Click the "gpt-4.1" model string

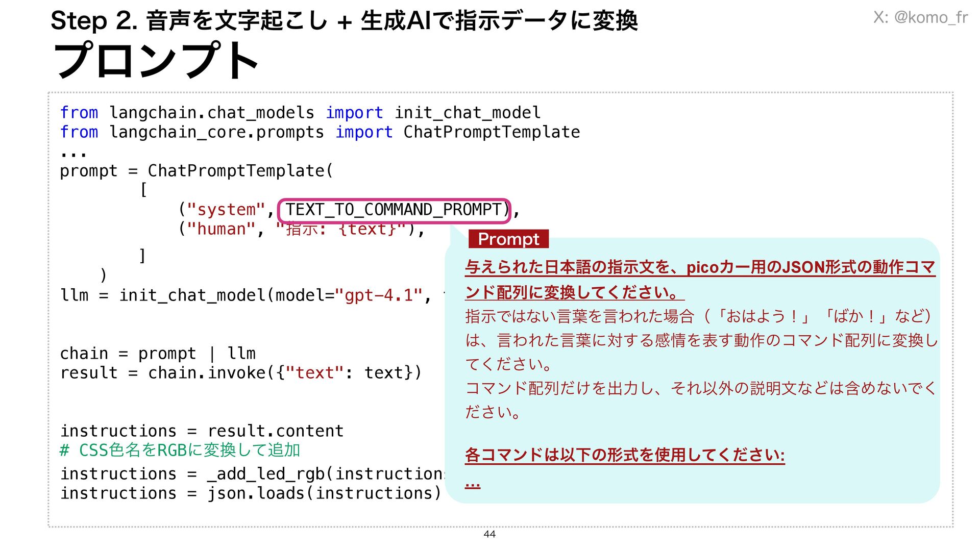click(378, 295)
